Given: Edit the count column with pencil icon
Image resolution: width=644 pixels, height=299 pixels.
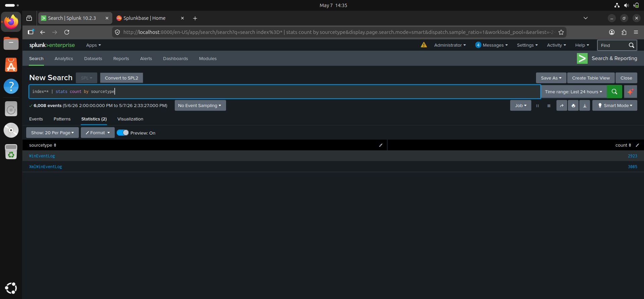Looking at the screenshot, I should click(x=637, y=145).
